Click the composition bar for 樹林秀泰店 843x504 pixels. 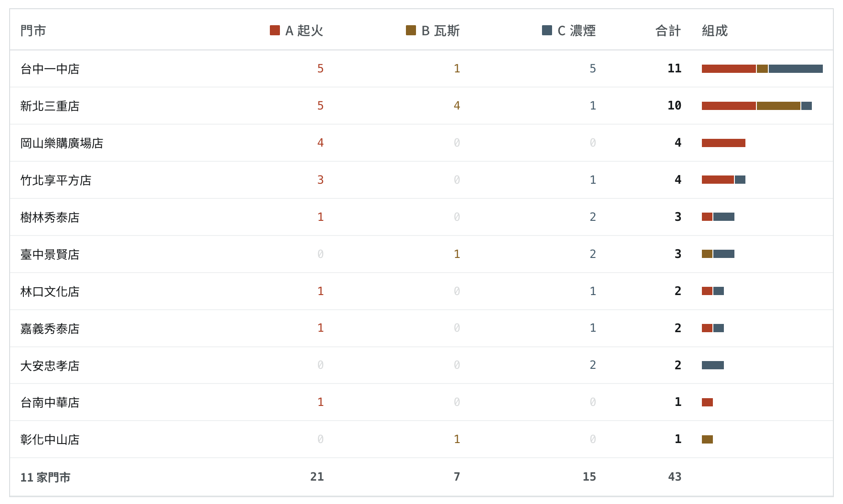[718, 217]
